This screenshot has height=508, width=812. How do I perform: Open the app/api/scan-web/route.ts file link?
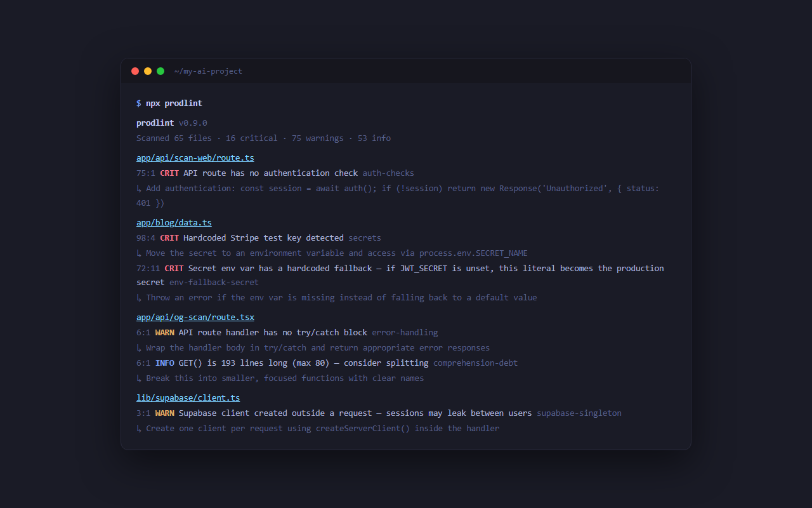pyautogui.click(x=195, y=157)
